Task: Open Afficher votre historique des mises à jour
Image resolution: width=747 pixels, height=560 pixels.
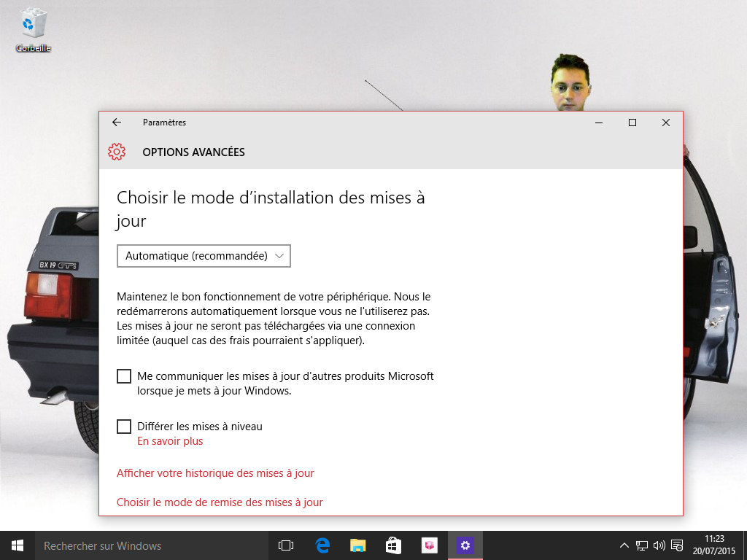Action: (x=215, y=473)
